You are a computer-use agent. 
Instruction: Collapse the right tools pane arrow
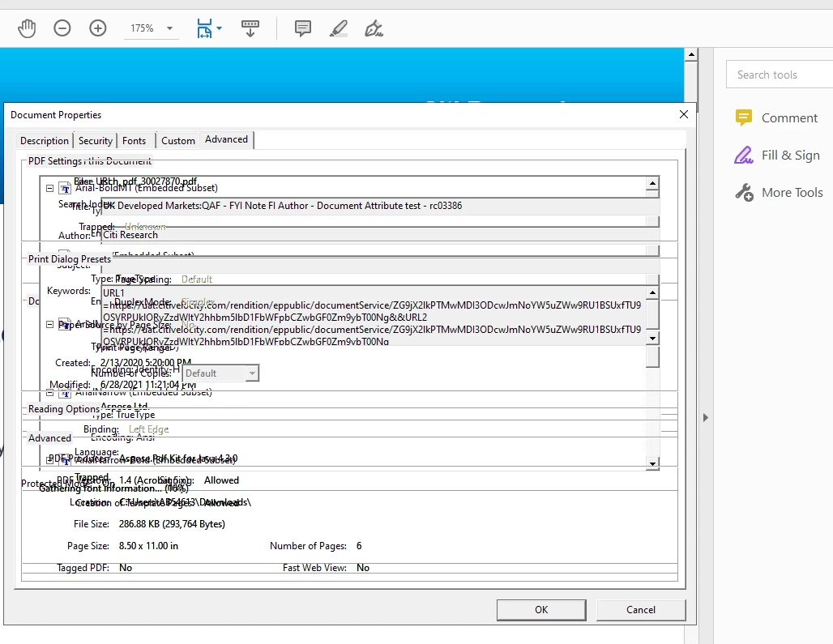[706, 418]
